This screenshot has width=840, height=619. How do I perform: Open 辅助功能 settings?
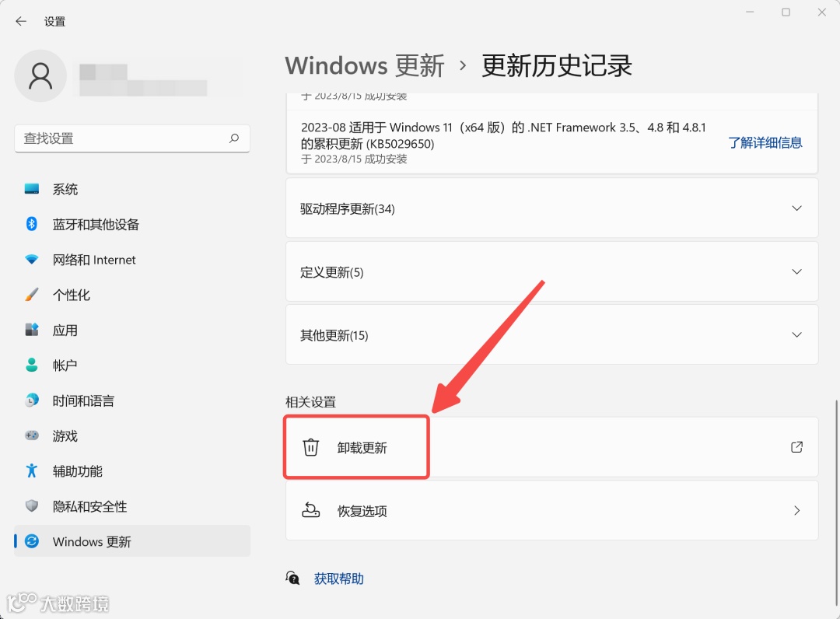coord(132,470)
